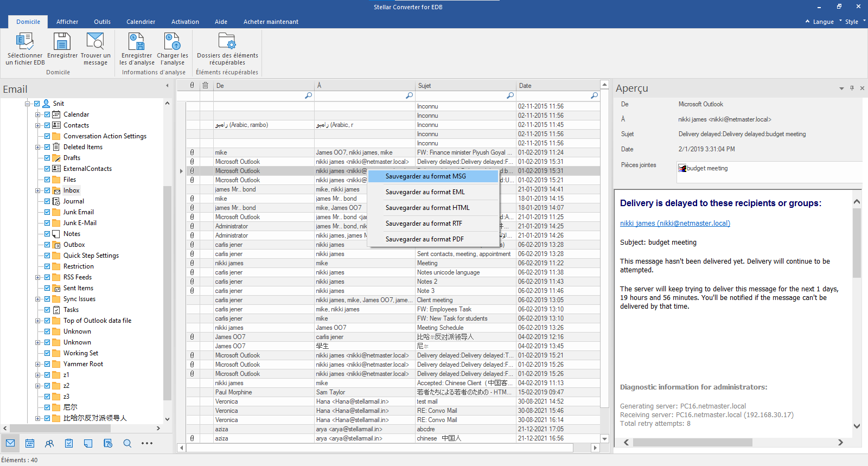Expand the Inbox folder node
Screen dimensions: 868x466
[x=37, y=190]
